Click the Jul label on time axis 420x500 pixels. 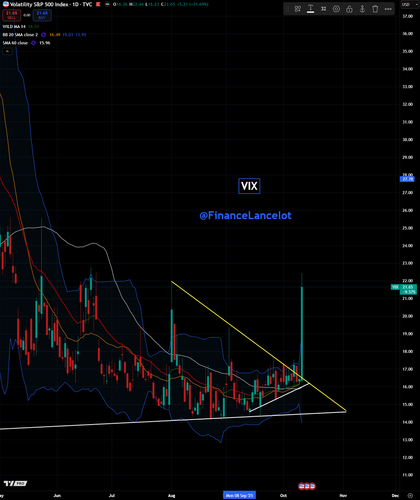point(112,495)
